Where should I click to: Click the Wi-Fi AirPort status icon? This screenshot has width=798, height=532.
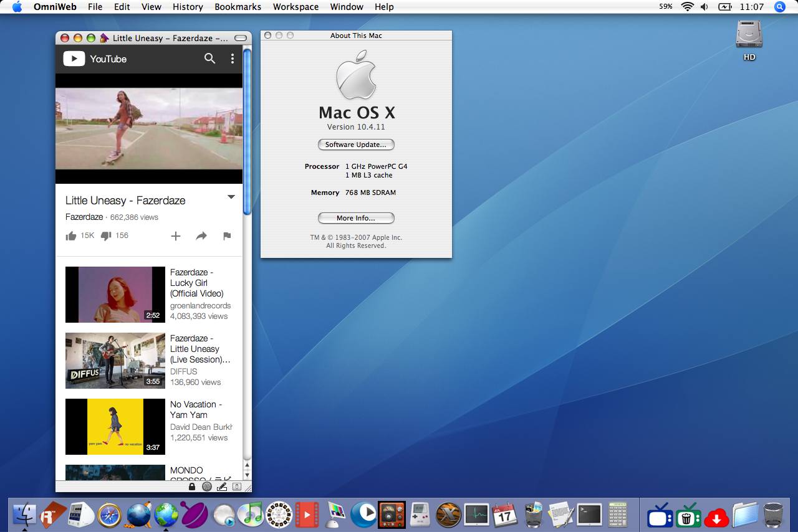coord(688,7)
